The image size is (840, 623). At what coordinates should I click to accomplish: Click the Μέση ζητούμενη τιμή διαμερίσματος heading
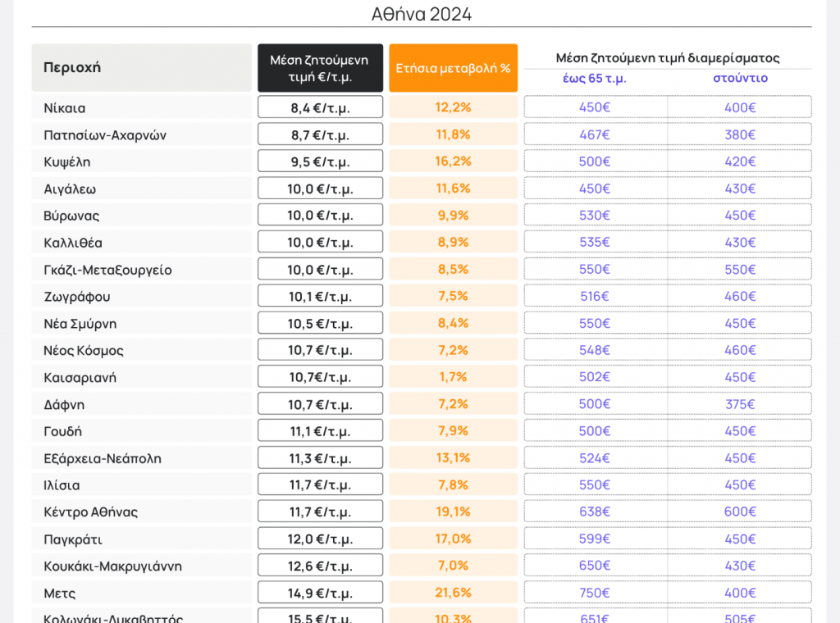click(667, 57)
